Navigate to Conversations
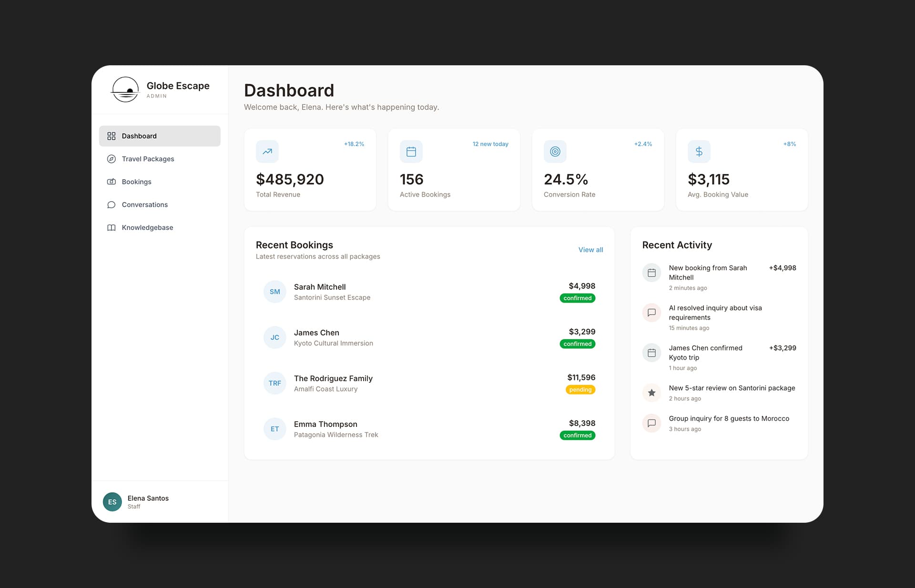The image size is (915, 588). (144, 204)
